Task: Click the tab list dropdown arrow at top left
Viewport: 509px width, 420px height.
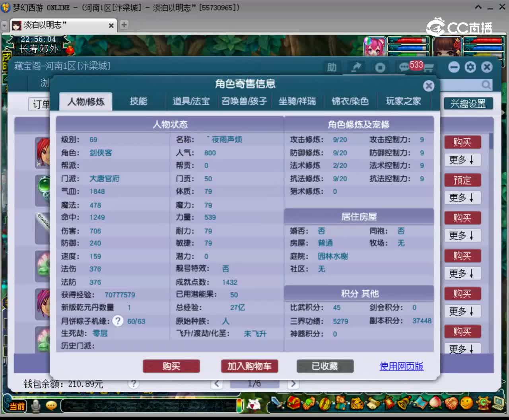Action: point(4,26)
